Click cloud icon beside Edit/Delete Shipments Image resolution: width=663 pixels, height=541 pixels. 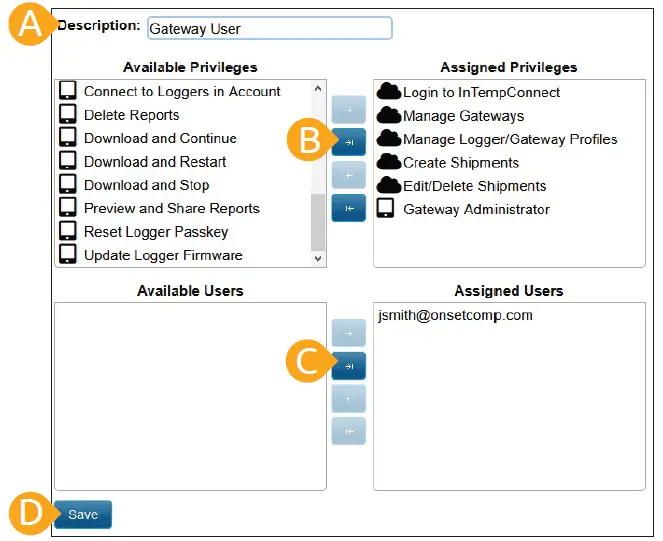[x=389, y=185]
